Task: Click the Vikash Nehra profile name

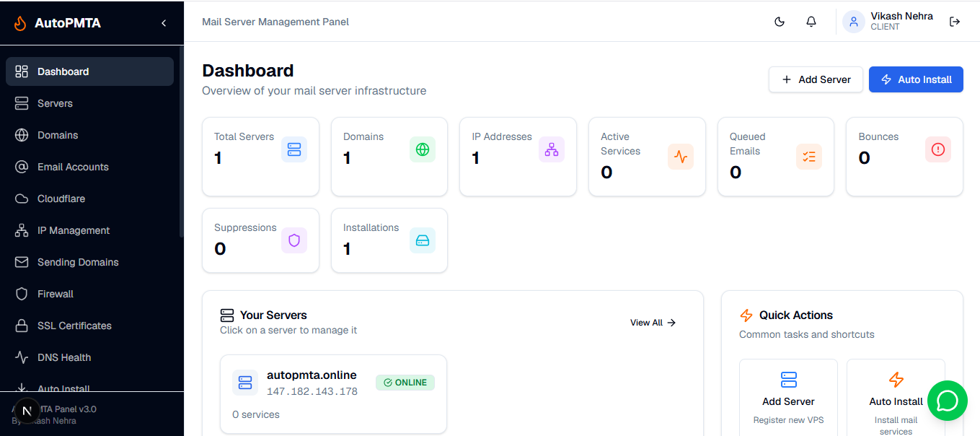Action: [901, 16]
